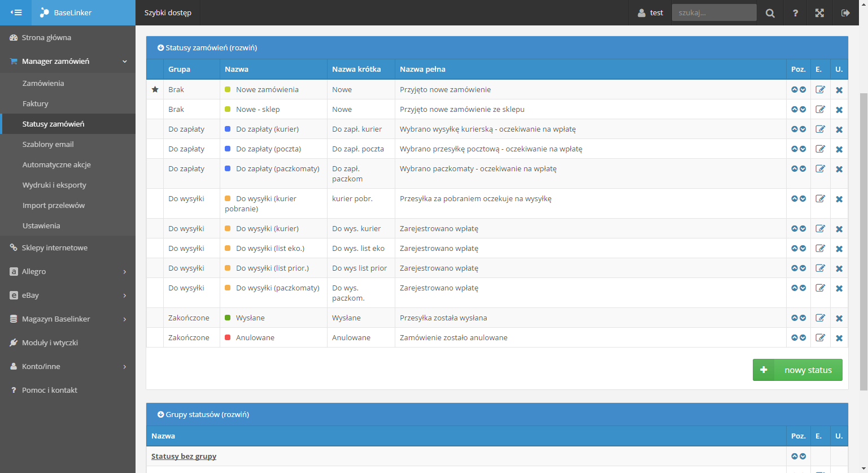Toggle fullscreen with the expand icon
Viewport: 868px width, 473px height.
(819, 13)
